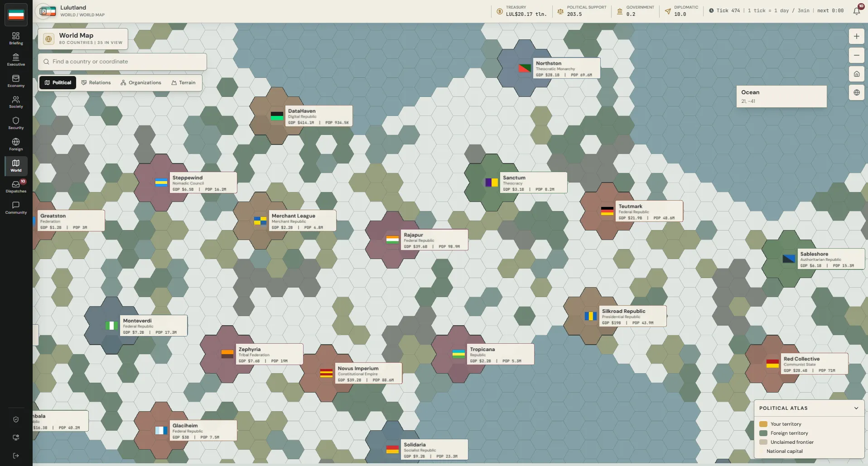Screen dimensions: 868x466
Task: Click the shield check icon in lower sidebar
Action: (16, 419)
